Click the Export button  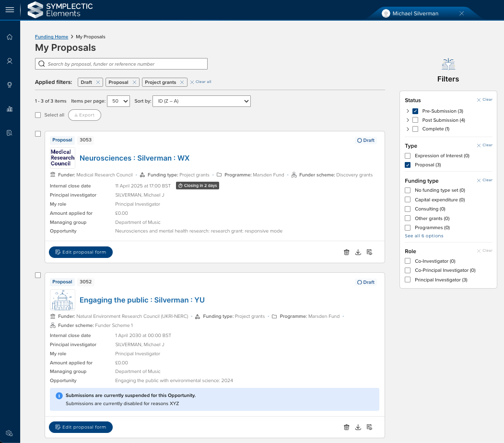pyautogui.click(x=84, y=115)
